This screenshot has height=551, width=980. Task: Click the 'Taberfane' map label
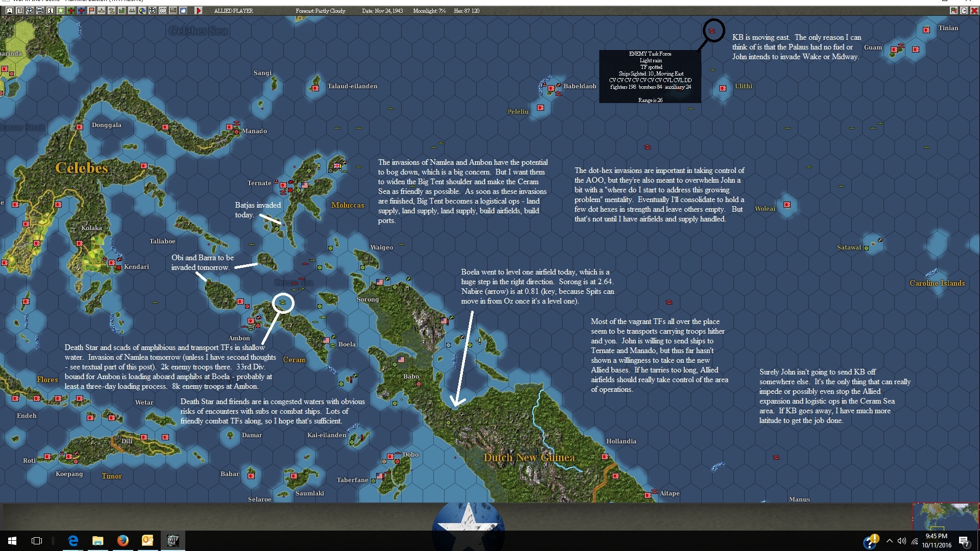click(352, 480)
